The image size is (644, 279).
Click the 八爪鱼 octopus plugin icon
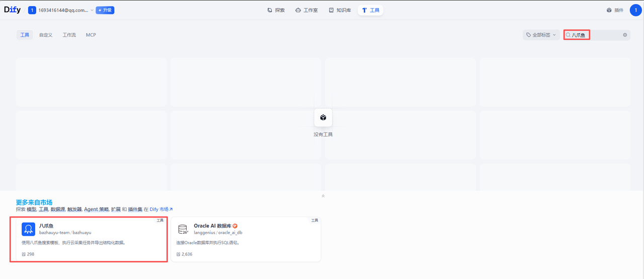tap(28, 229)
